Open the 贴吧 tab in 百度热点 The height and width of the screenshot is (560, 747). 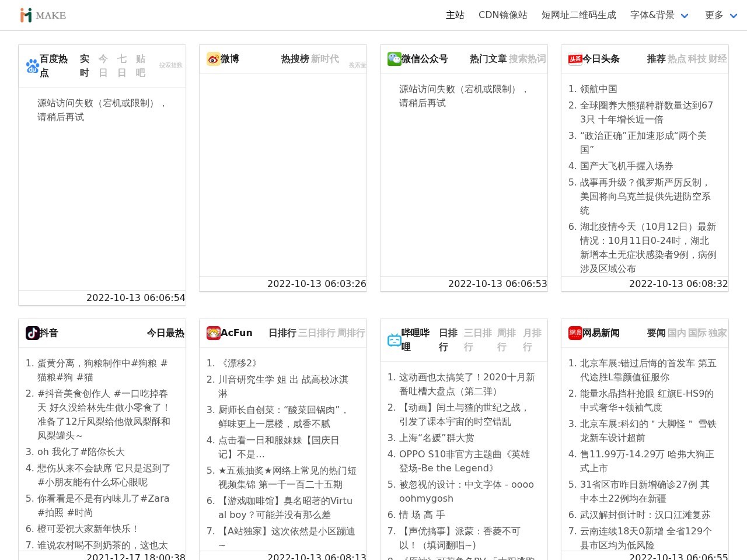pyautogui.click(x=141, y=66)
